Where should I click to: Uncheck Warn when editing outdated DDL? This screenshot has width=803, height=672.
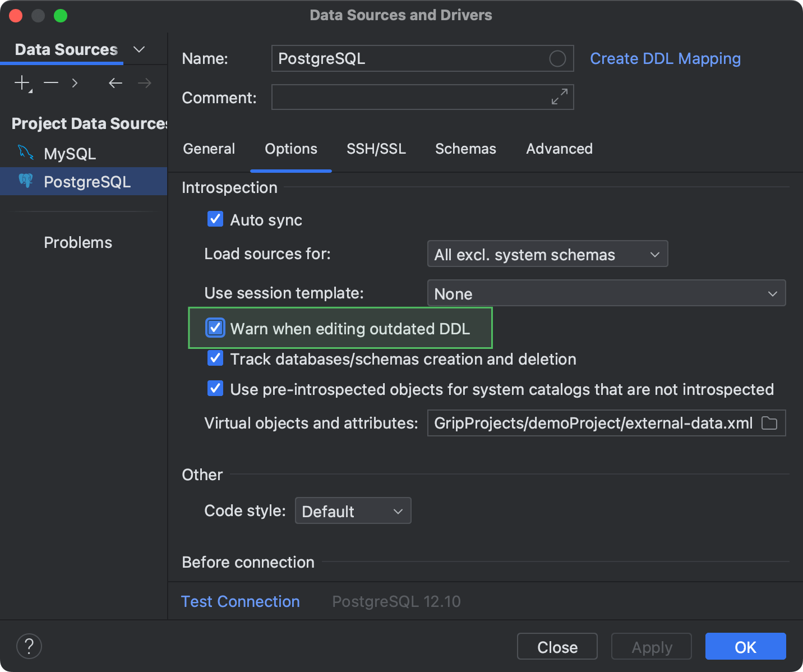(x=215, y=328)
